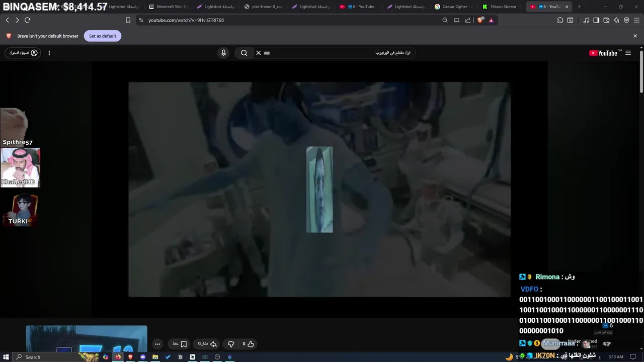This screenshot has width=644, height=362.
Task: Switch to the 3Yazan Stream tab
Action: coord(501,7)
